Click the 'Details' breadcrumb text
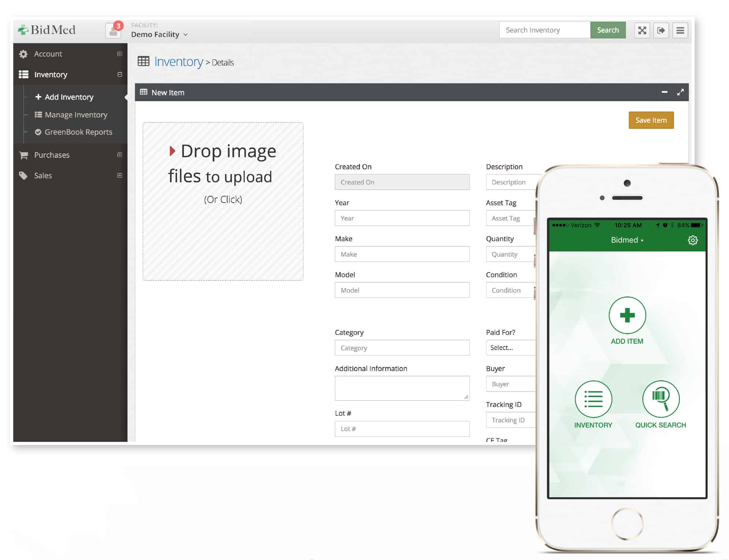This screenshot has width=729, height=560. [x=223, y=63]
